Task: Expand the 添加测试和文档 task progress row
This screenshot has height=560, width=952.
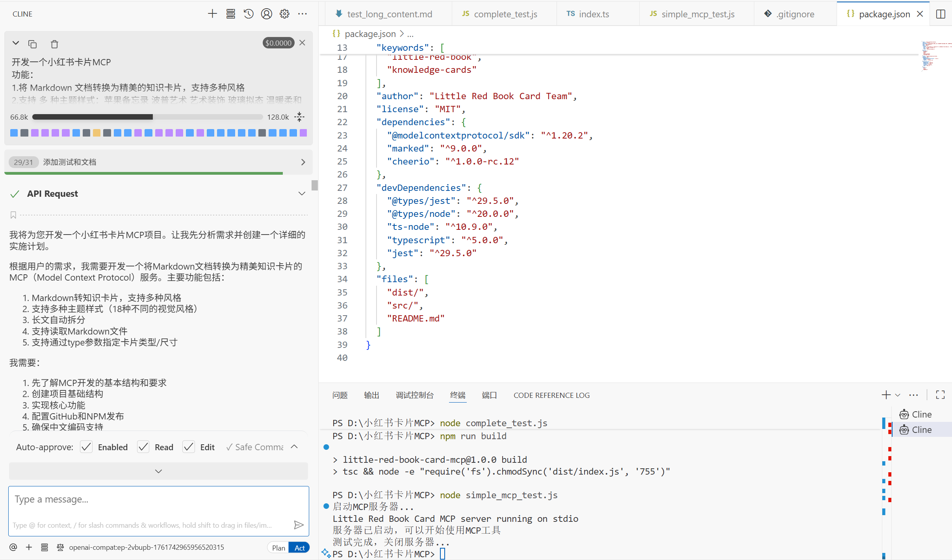Action: [302, 162]
